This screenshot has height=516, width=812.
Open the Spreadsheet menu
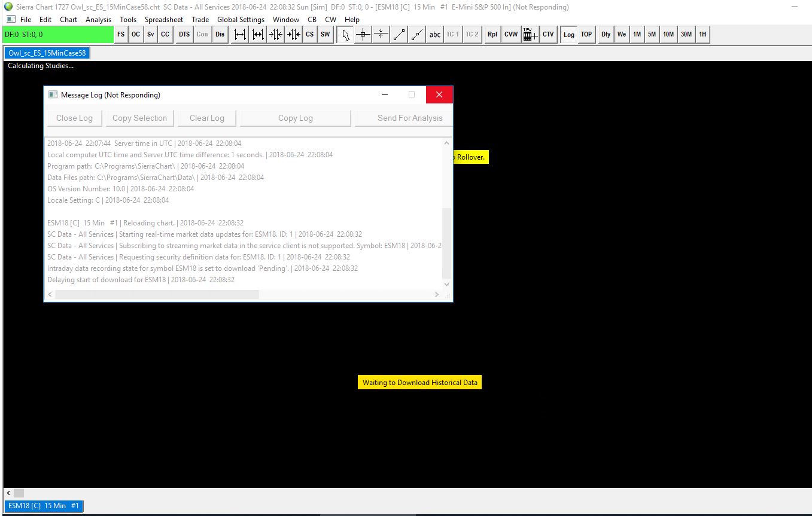pos(164,20)
